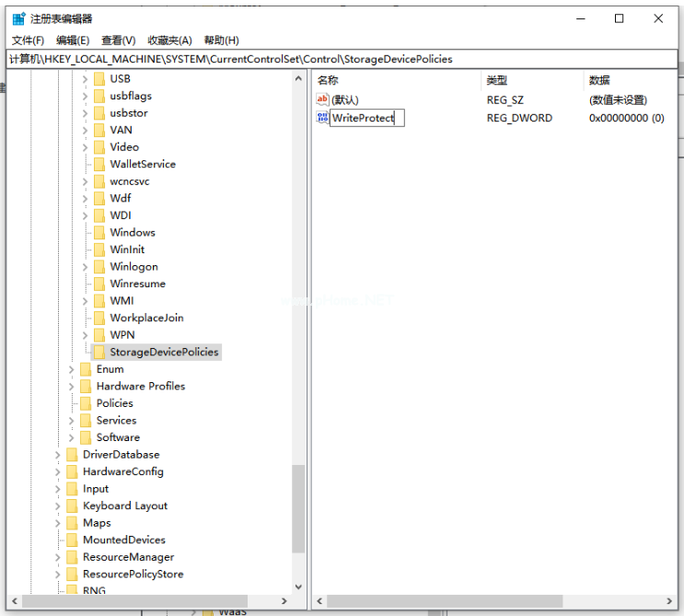684x616 pixels.
Task: Click the Services folder icon
Action: 86,421
